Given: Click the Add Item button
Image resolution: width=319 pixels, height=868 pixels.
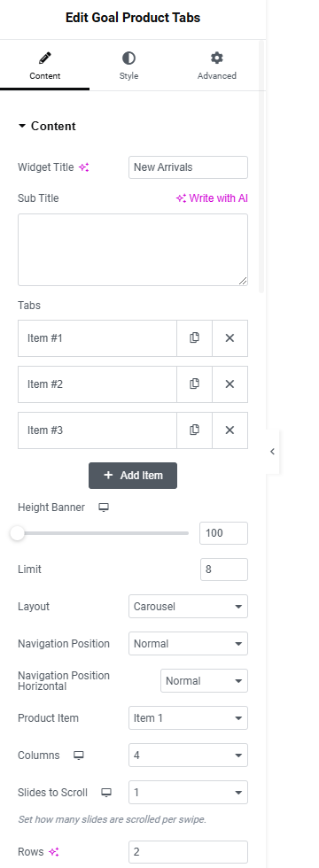Looking at the screenshot, I should click(133, 476).
